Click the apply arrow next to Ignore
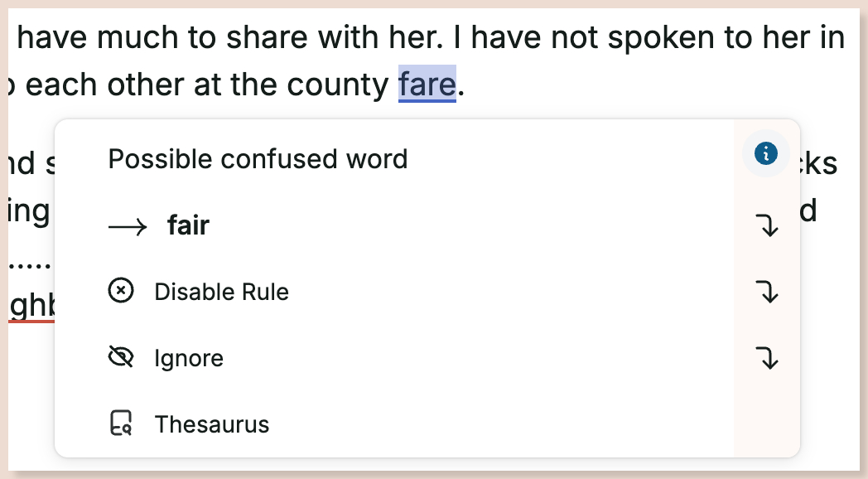Image resolution: width=868 pixels, height=479 pixels. [768, 359]
